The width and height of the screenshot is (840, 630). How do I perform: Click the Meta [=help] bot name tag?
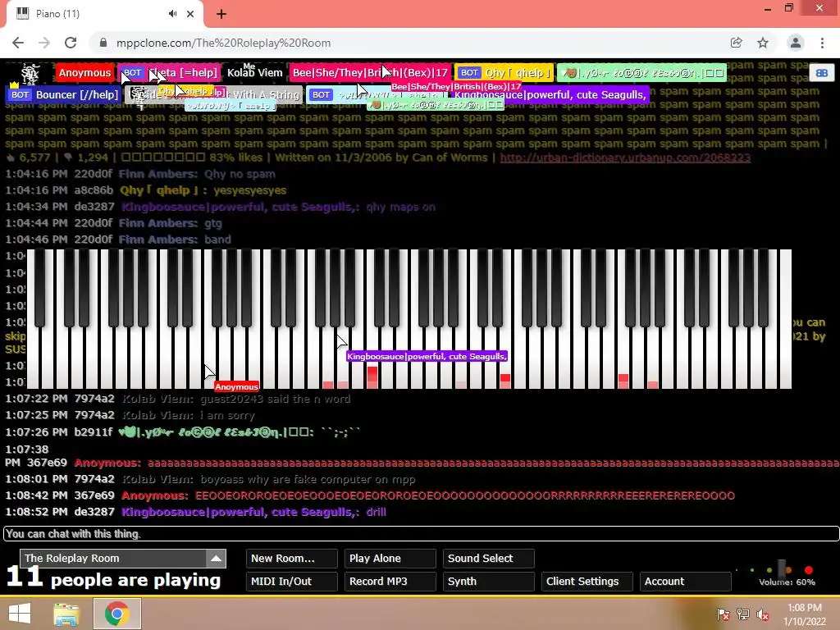[x=169, y=73]
